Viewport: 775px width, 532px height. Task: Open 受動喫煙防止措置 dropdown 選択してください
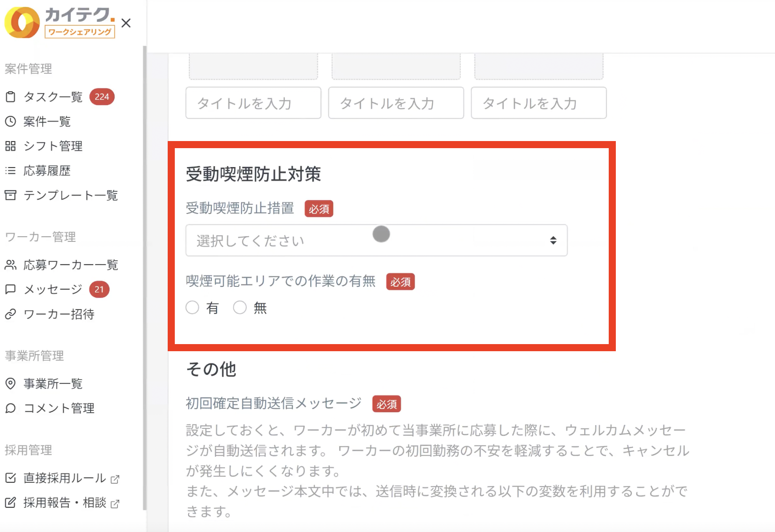(x=377, y=240)
